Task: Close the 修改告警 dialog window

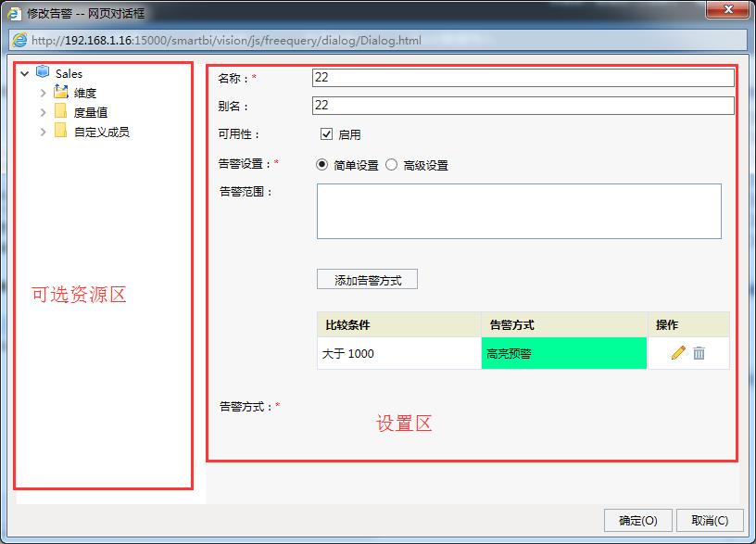Action: tap(728, 9)
